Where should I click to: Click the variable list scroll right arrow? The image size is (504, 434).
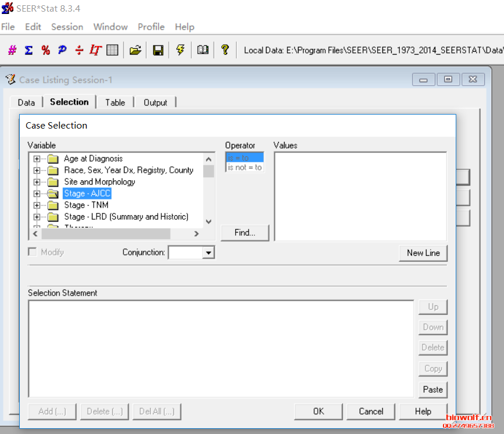[196, 234]
